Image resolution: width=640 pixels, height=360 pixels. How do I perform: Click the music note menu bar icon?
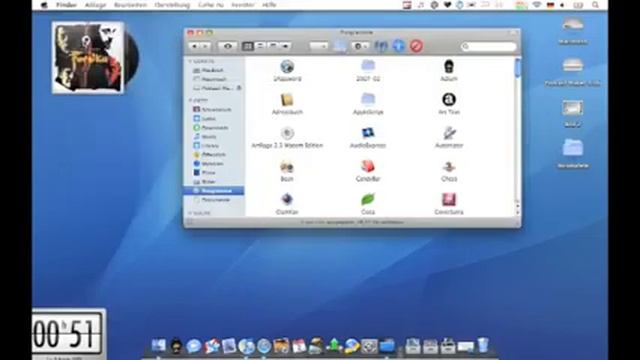click(420, 5)
